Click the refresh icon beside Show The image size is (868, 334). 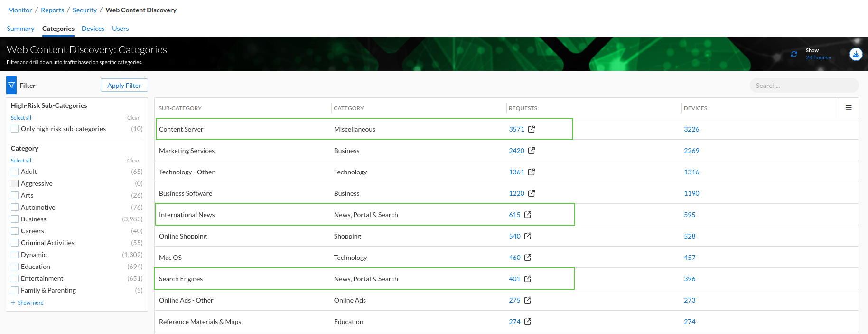point(793,54)
